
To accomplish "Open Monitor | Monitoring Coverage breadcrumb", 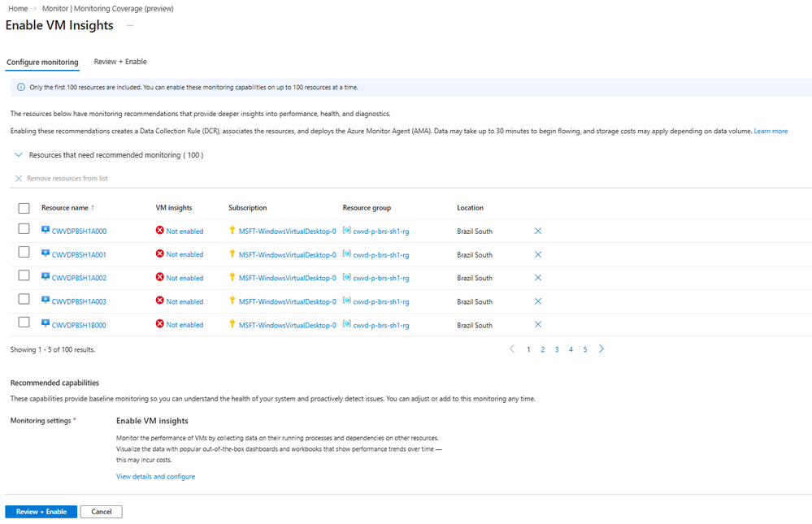I will click(108, 9).
